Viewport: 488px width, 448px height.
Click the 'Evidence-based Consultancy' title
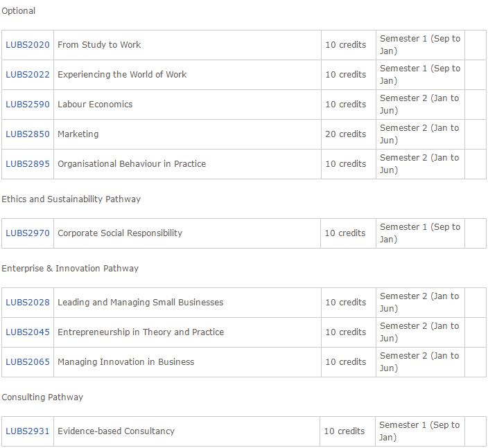tap(116, 431)
